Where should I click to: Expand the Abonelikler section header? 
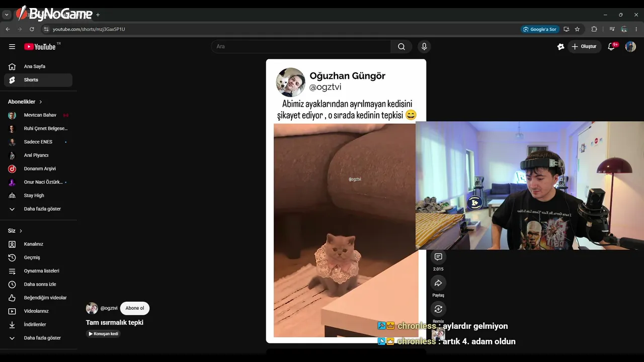[x=25, y=102]
